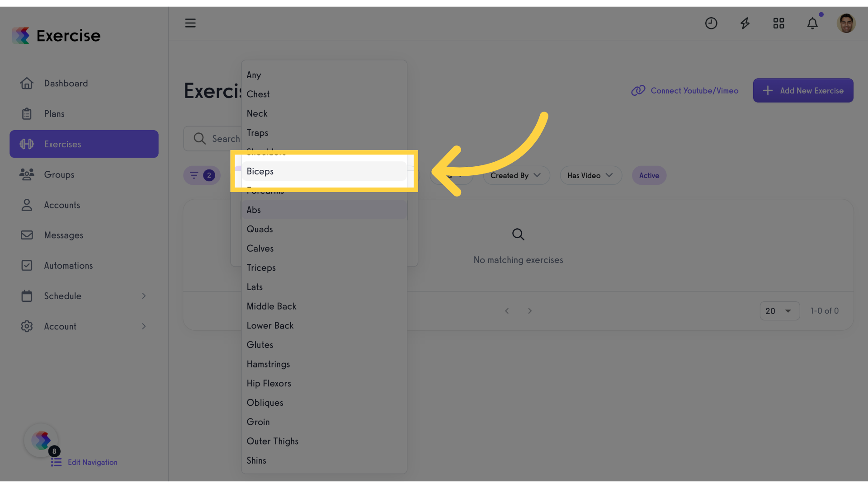Screen dimensions: 868x488
Task: Click the floating app launcher with badge 8
Action: pos(42,441)
